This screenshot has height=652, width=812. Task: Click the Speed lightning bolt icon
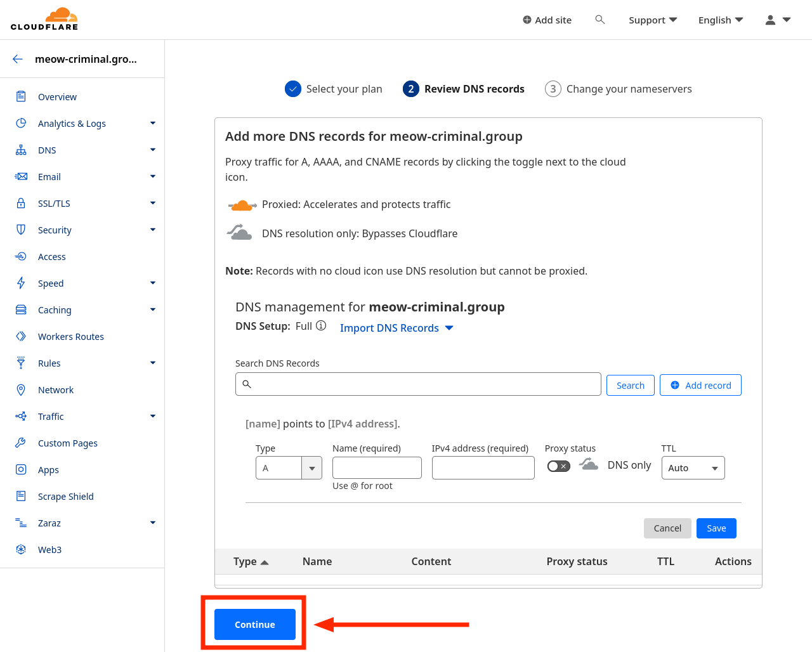pos(21,283)
